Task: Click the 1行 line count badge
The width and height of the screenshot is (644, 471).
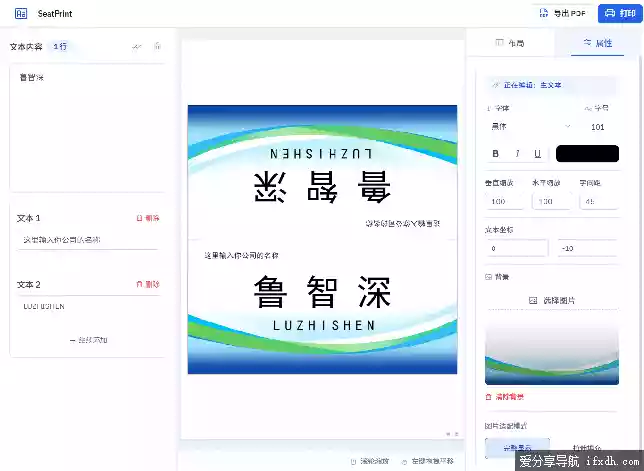Action: [60, 46]
